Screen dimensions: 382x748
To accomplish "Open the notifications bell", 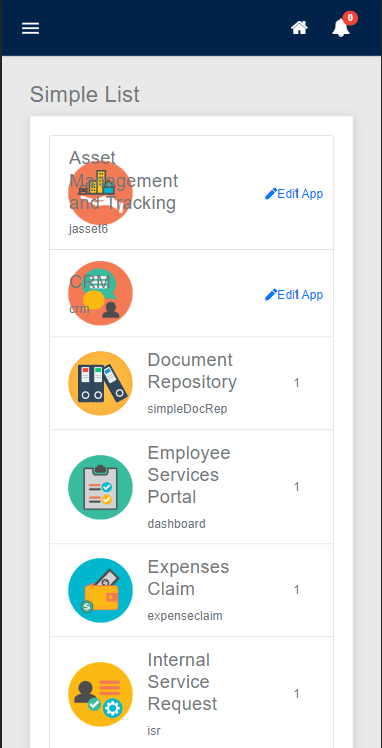I will pos(341,28).
